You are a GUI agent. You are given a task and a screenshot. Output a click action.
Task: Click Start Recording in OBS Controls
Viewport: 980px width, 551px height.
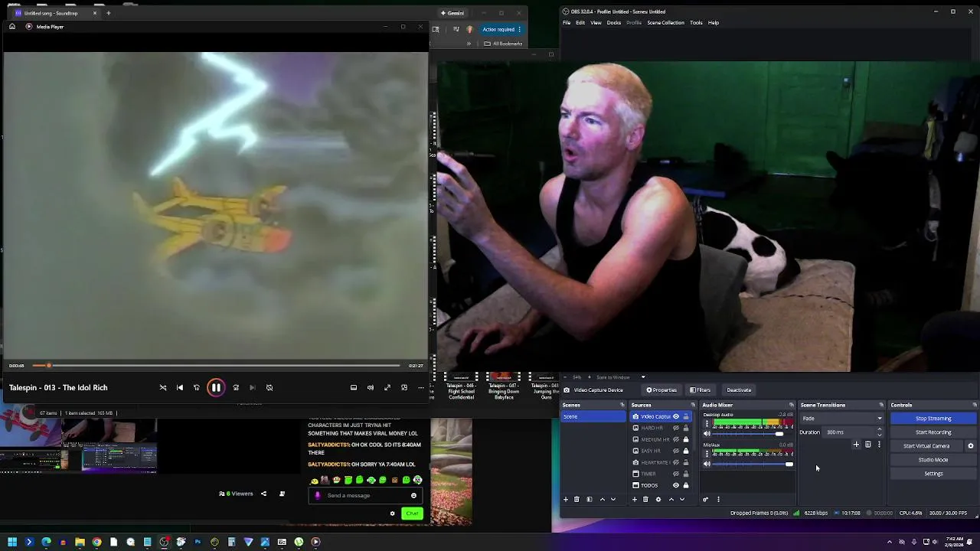coord(933,432)
